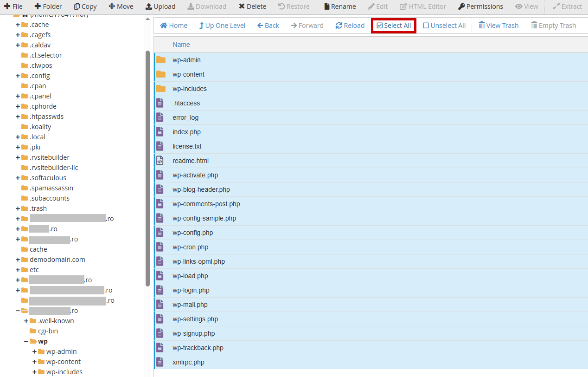Delete selected files with the Delete icon
This screenshot has width=588, height=377.
click(x=252, y=6)
